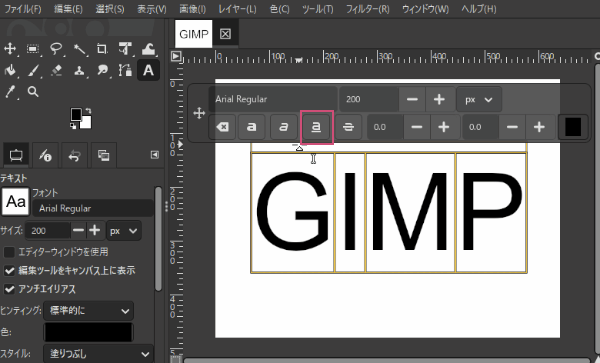Open on-canvas text color swatch
Image resolution: width=600 pixels, height=363 pixels.
573,127
